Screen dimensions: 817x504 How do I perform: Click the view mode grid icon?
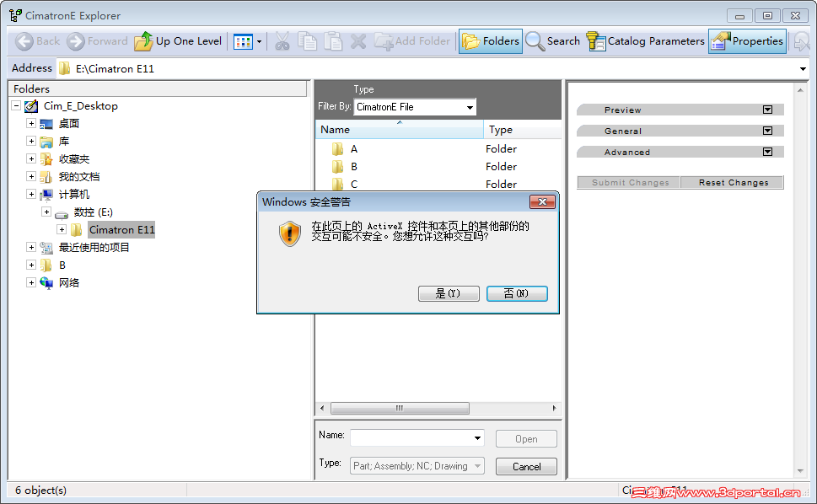[x=244, y=41]
